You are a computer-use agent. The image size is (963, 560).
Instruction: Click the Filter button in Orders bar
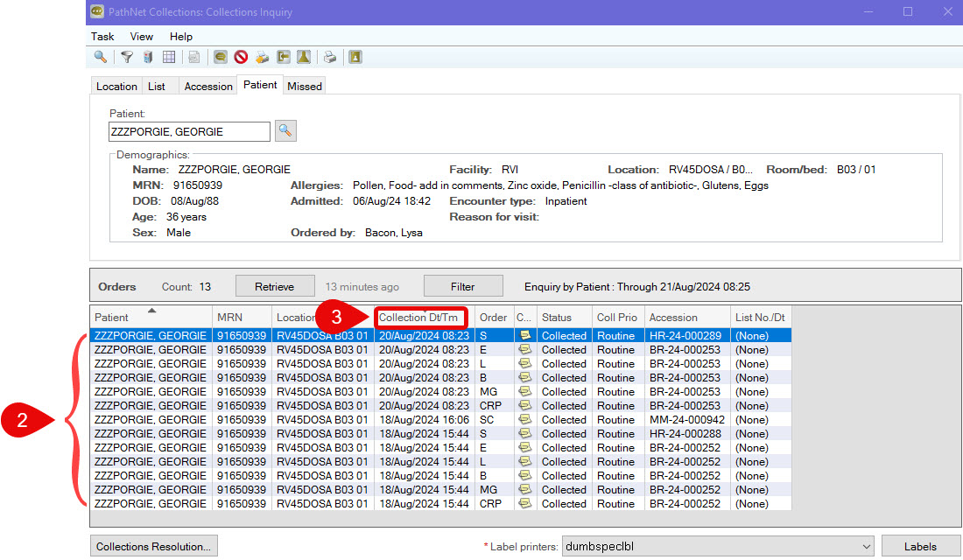coord(462,287)
